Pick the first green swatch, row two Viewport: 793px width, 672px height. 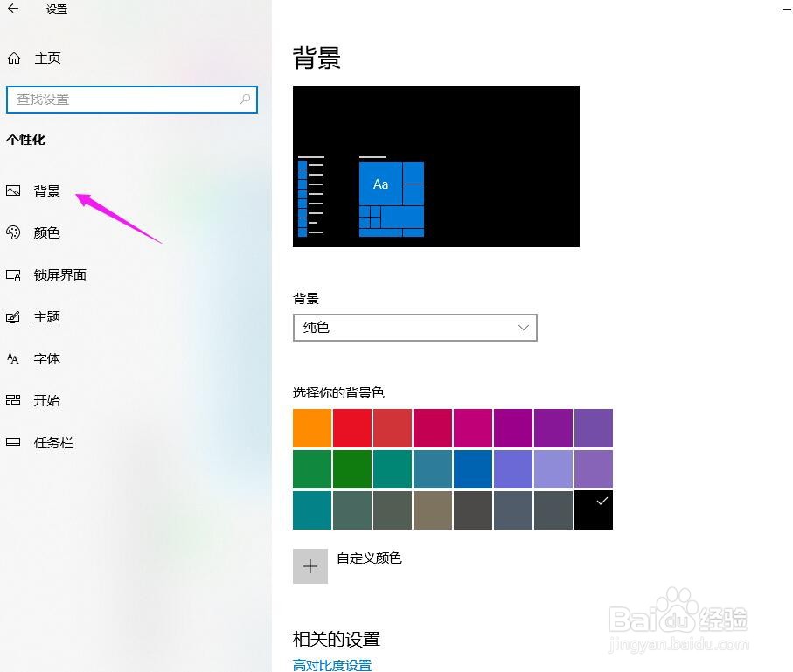coord(312,469)
